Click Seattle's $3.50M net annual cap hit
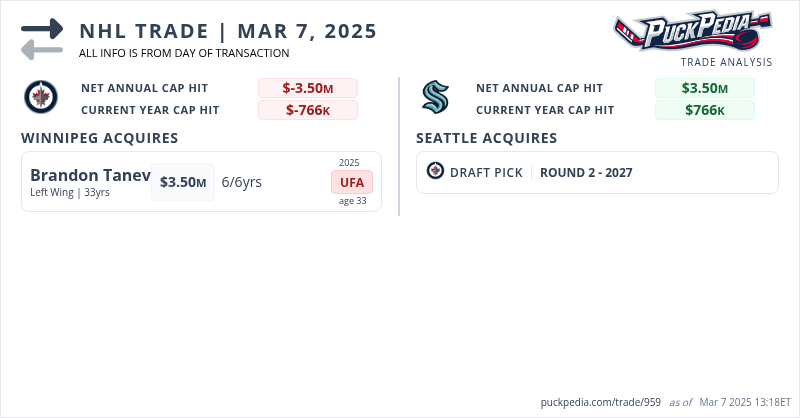The height and width of the screenshot is (418, 800). pos(705,88)
